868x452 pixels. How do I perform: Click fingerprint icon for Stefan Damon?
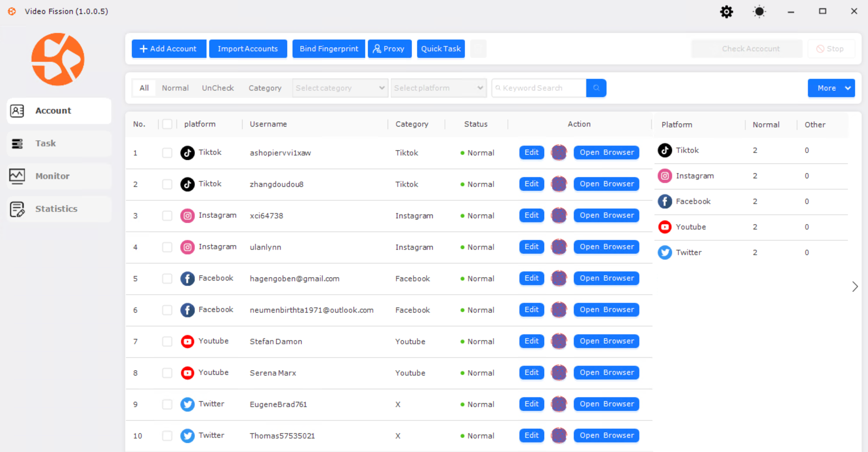(x=559, y=342)
